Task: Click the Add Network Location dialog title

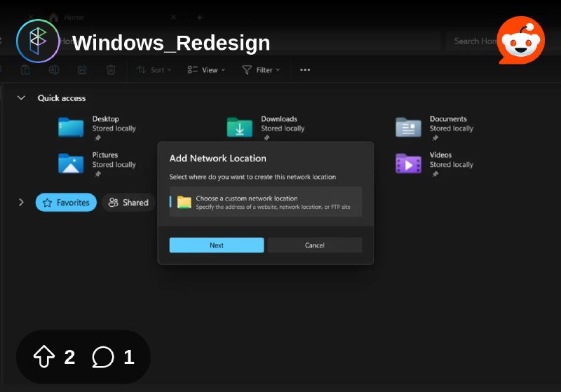Action: 217,158
